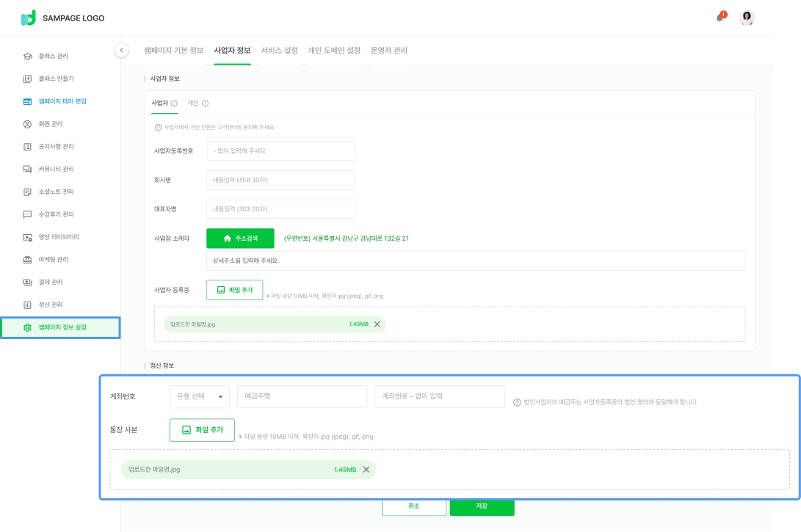Click the SAMPAGE LOGO icon
The image size is (801, 532).
click(29, 18)
